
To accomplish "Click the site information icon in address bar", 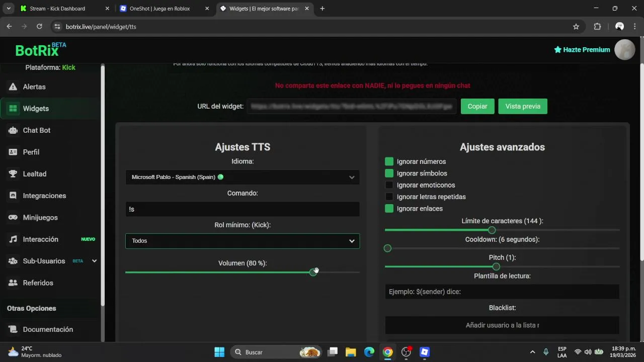I will tap(57, 27).
